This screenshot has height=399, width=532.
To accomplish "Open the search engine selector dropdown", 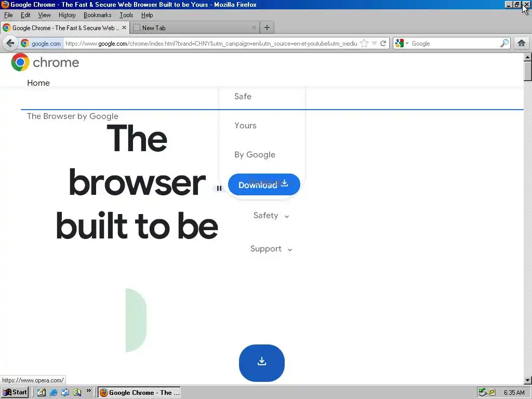I will [402, 44].
